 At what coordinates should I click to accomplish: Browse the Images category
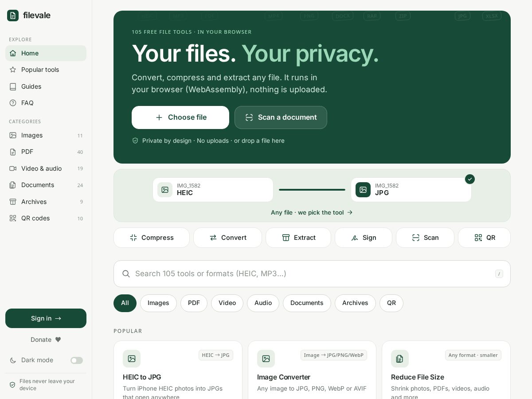point(46,135)
